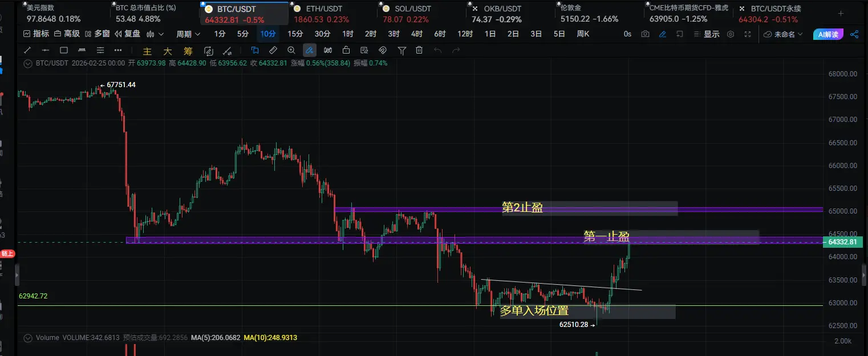Open the drawing filter funnel
Screen dimensions: 868x356
point(401,50)
